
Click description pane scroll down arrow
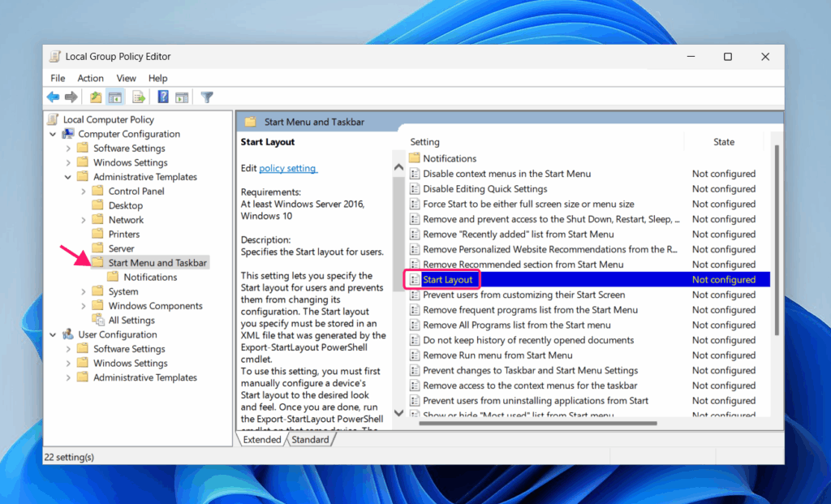tap(398, 412)
